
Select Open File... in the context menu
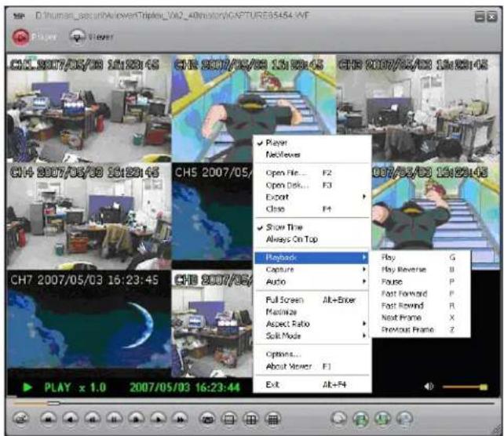tap(286, 173)
